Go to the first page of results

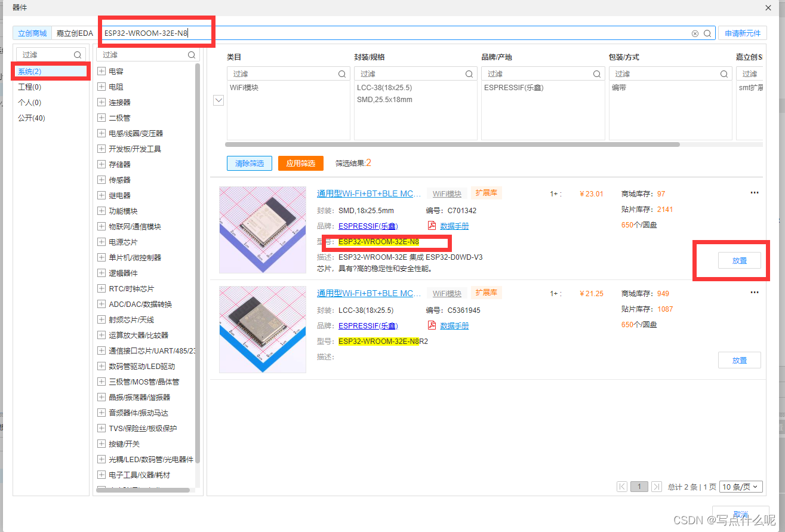622,487
